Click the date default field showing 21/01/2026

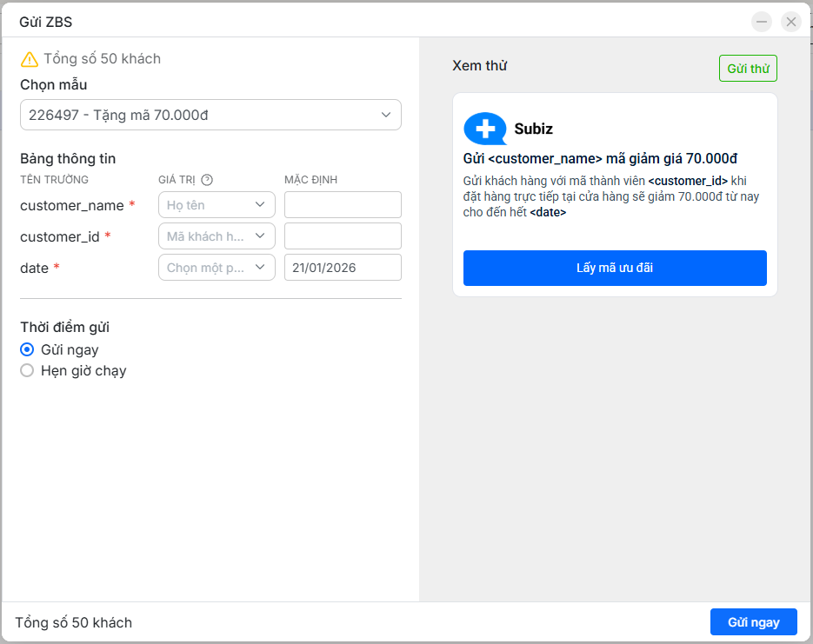[x=343, y=268]
